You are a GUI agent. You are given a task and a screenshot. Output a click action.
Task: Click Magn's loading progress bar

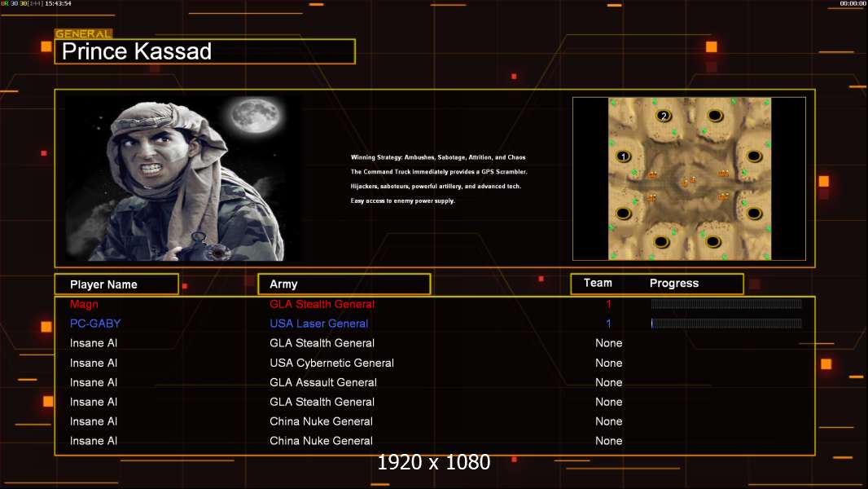point(726,303)
